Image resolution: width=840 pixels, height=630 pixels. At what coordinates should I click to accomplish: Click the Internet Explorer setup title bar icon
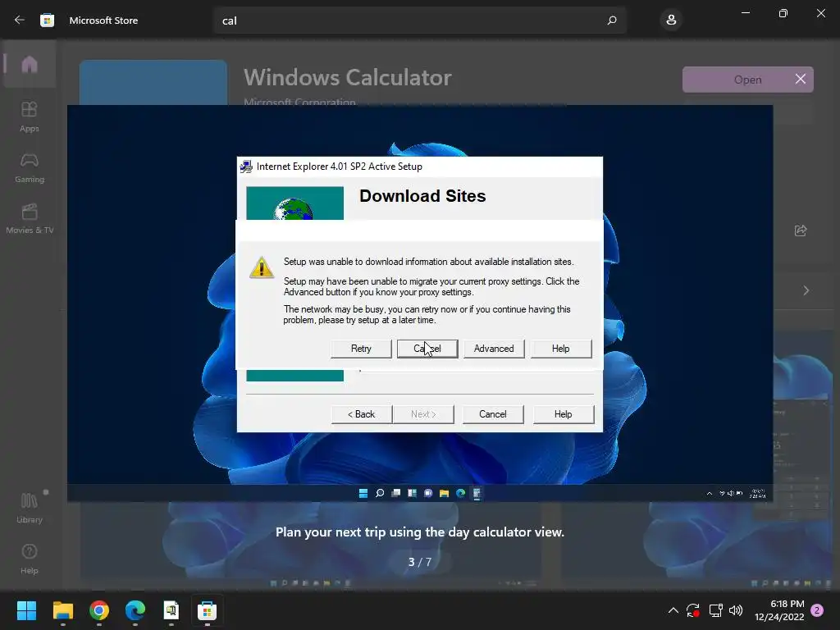246,167
